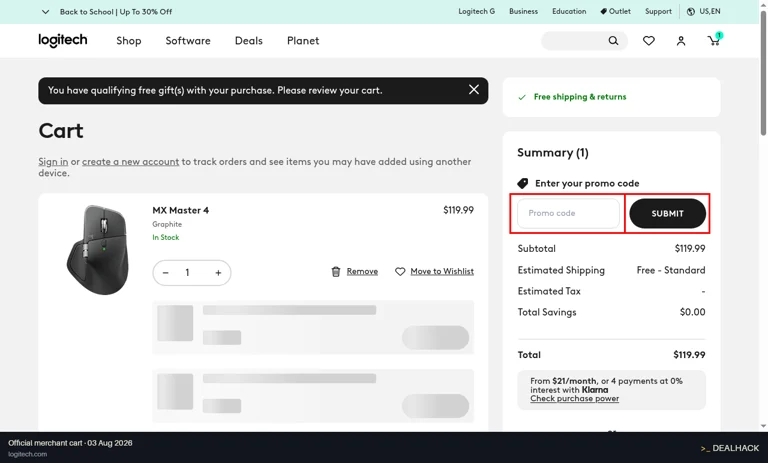Click the trash can Remove icon
The image size is (768, 463).
pos(336,271)
